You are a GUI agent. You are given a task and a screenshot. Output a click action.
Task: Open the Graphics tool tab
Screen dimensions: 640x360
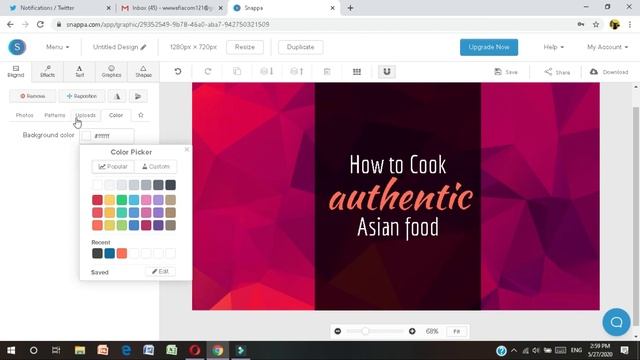pyautogui.click(x=111, y=71)
